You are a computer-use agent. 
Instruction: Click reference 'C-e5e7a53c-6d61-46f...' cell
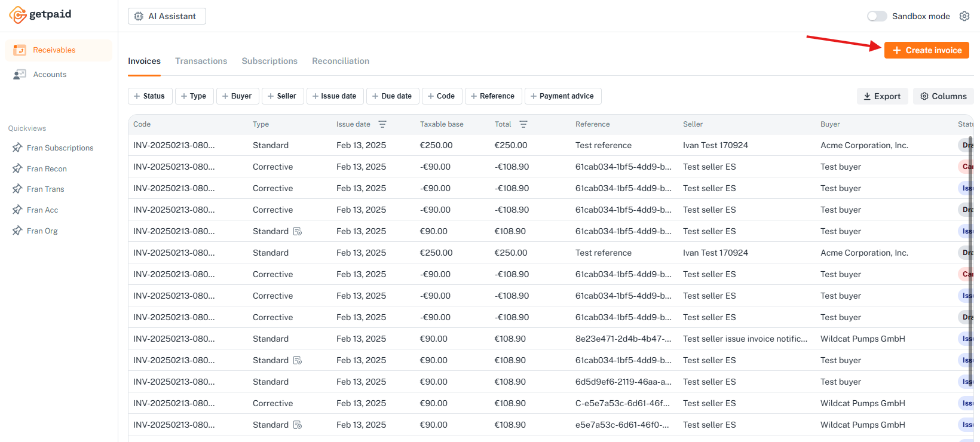pyautogui.click(x=623, y=403)
